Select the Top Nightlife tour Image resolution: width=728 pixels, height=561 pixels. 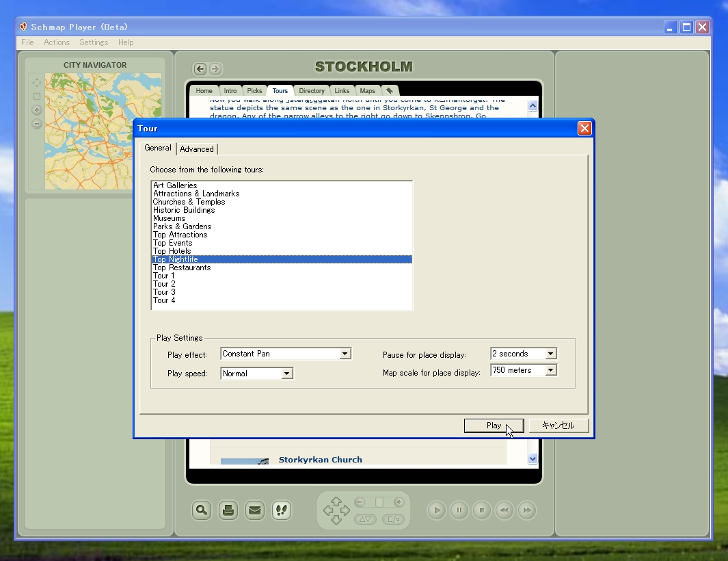click(282, 259)
